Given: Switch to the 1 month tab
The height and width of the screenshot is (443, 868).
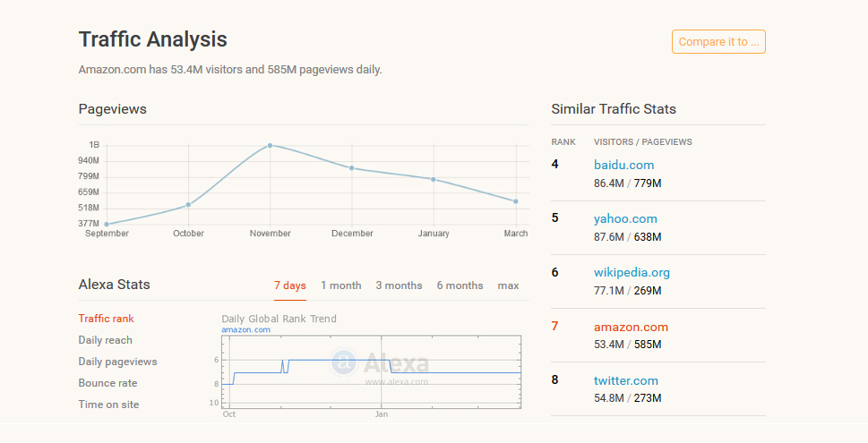Looking at the screenshot, I should [x=341, y=285].
